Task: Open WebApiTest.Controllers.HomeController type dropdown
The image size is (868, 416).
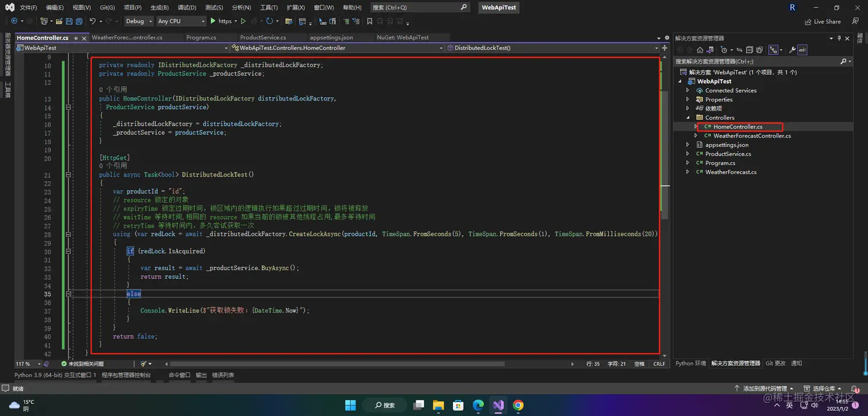Action: click(x=338, y=48)
